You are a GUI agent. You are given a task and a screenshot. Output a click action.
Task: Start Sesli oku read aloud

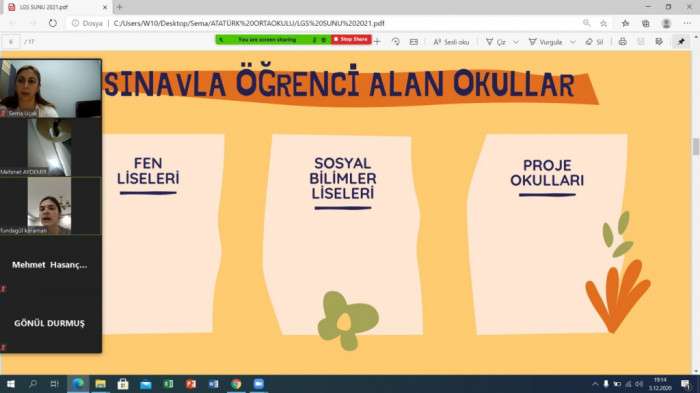tap(451, 42)
